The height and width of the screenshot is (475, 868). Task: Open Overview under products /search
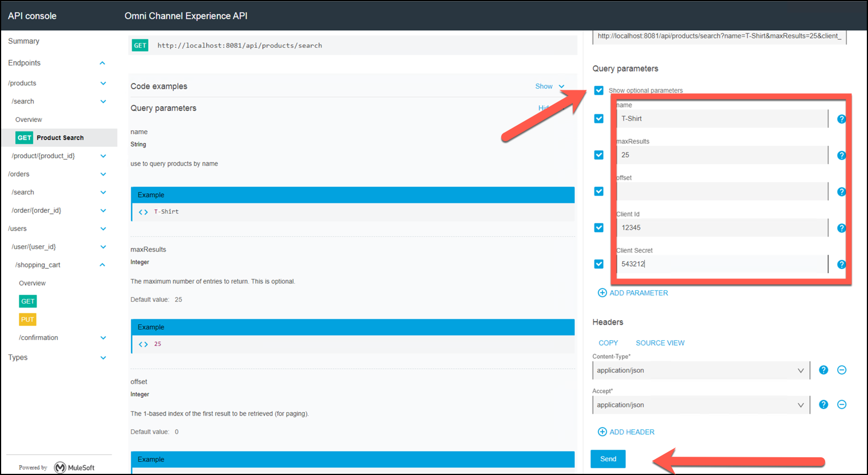29,119
